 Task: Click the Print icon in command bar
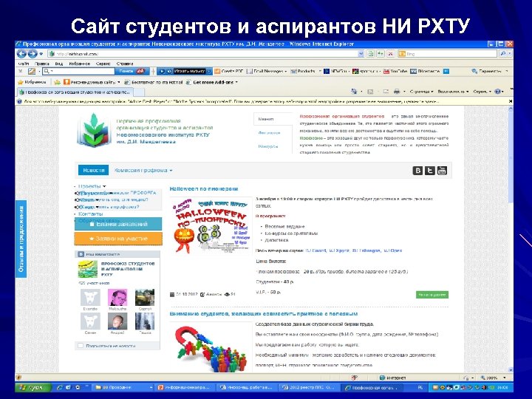click(396, 92)
